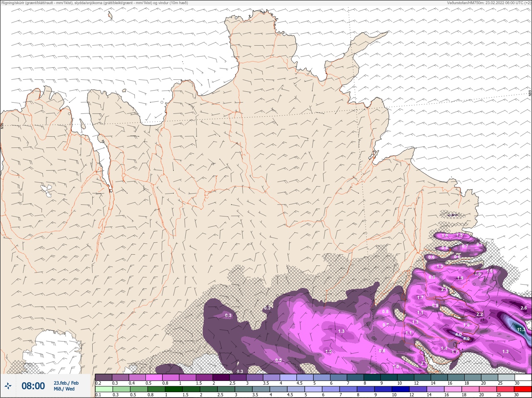Screen dimensions: 532x398
Task: Click the N99 label on the right map edge
Action: pyautogui.click(x=530, y=93)
